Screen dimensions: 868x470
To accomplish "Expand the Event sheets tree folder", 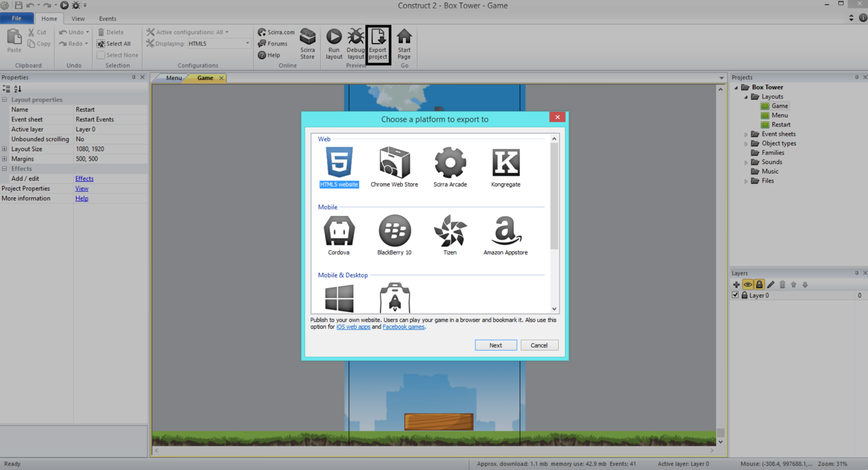I will [747, 134].
